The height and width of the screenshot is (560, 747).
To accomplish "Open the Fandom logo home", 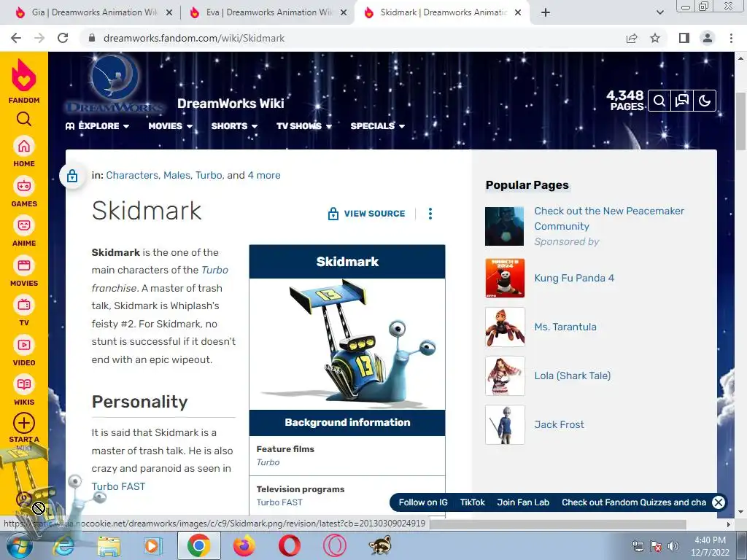I will coord(24,81).
